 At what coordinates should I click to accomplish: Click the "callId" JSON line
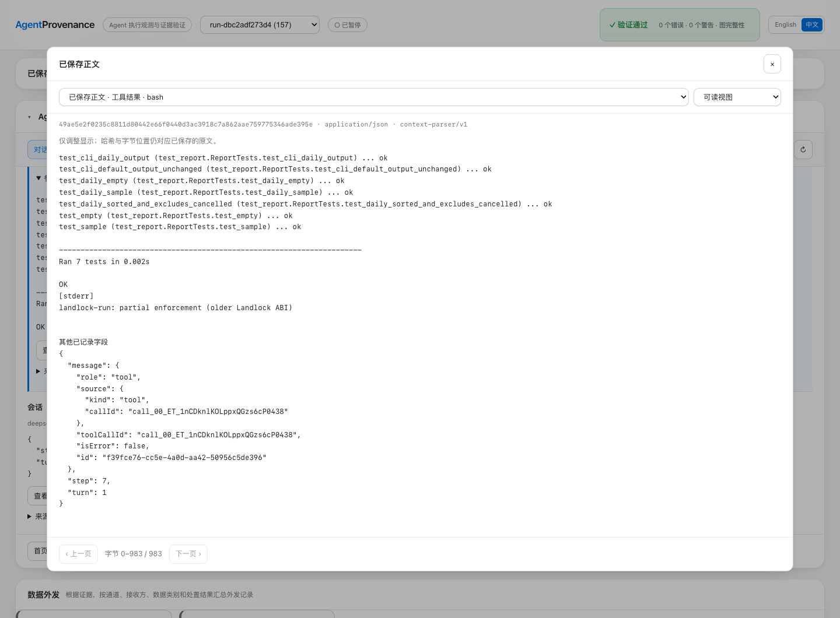coord(187,412)
